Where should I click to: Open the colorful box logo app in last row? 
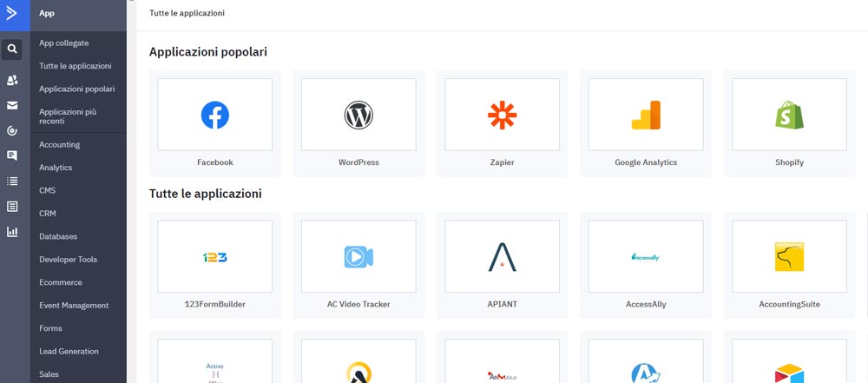(x=789, y=357)
